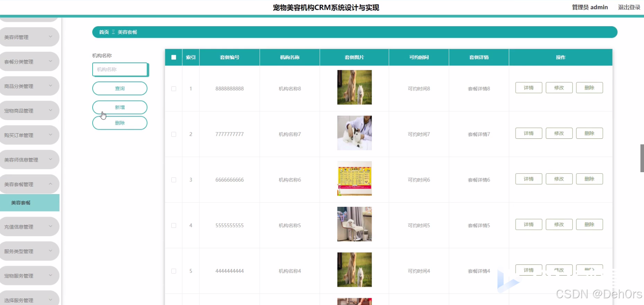Viewport: 644px width, 305px height.
Task: Click 删除 for 机构名称7 row
Action: point(590,133)
